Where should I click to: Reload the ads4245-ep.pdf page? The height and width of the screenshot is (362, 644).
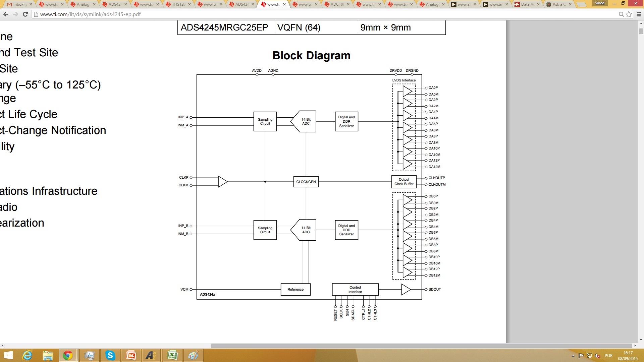(25, 14)
